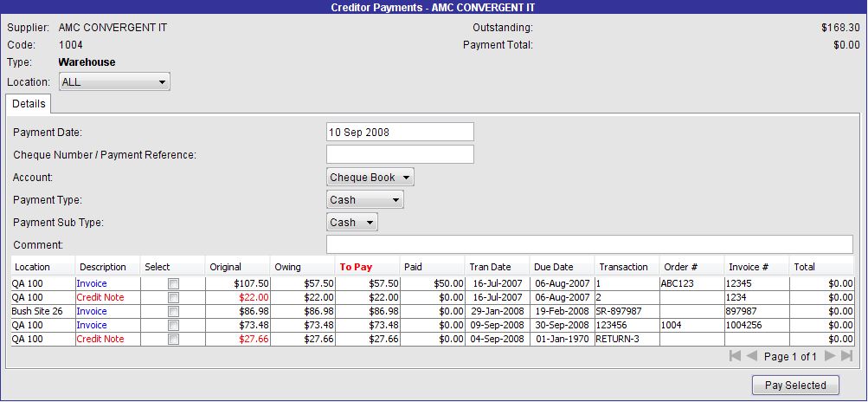This screenshot has height=402, width=868.
Task: Open the Credit Note link for RETURN-3
Action: 100,339
